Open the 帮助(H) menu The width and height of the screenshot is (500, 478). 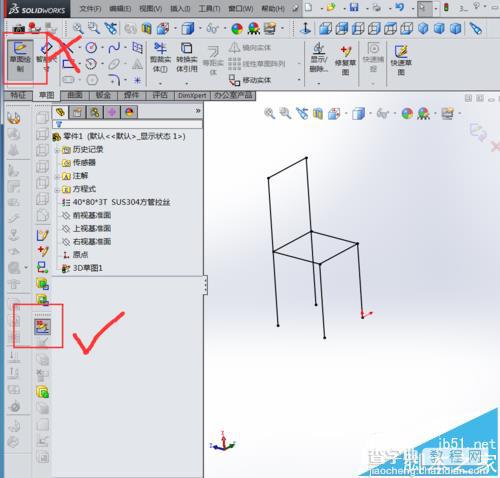click(273, 8)
